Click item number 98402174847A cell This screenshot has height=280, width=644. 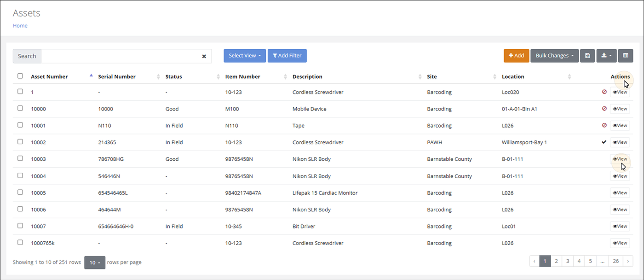point(243,193)
